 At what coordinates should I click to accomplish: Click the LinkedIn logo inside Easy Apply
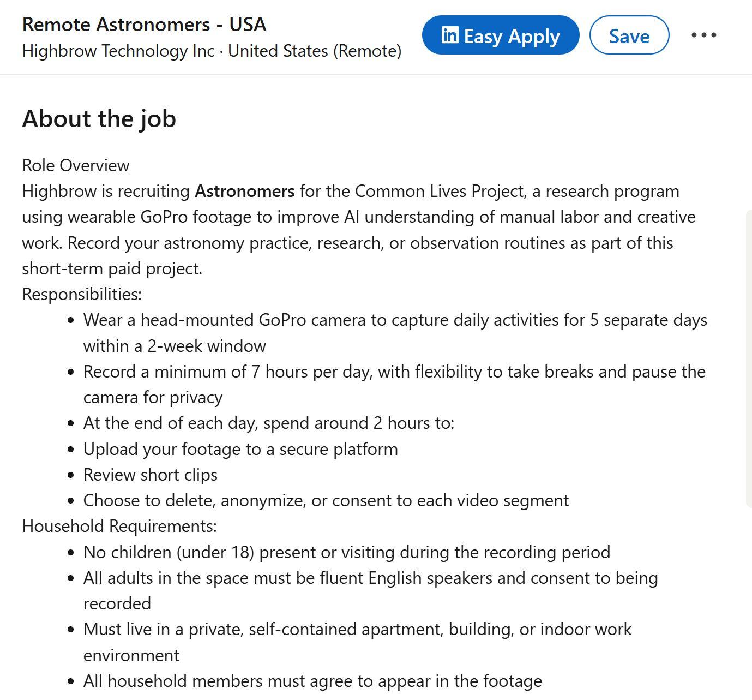tap(450, 35)
